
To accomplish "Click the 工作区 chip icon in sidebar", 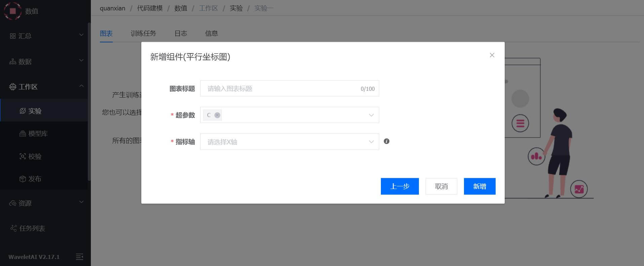I will tap(13, 87).
